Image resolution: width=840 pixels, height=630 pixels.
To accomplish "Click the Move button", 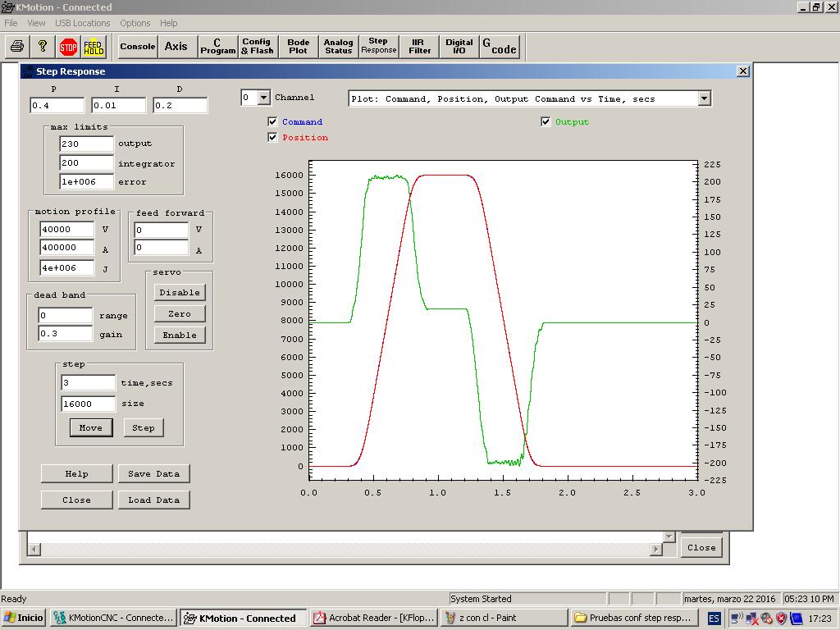I will point(90,427).
